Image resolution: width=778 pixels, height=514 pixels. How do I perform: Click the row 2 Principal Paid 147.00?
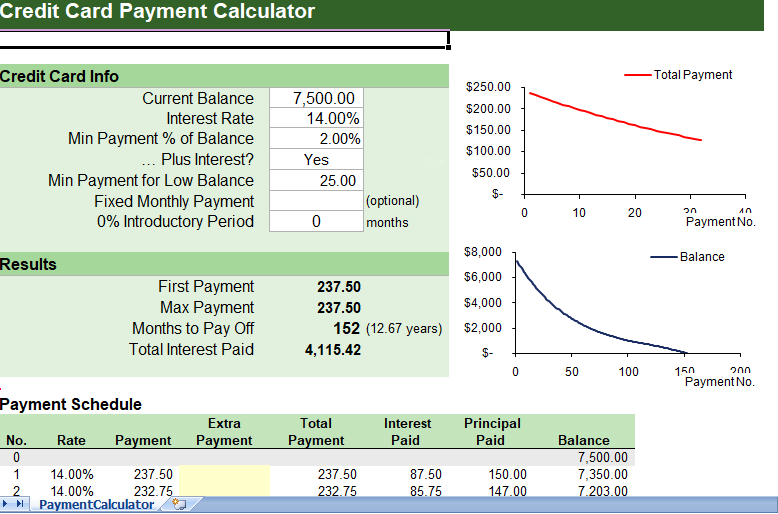point(508,490)
